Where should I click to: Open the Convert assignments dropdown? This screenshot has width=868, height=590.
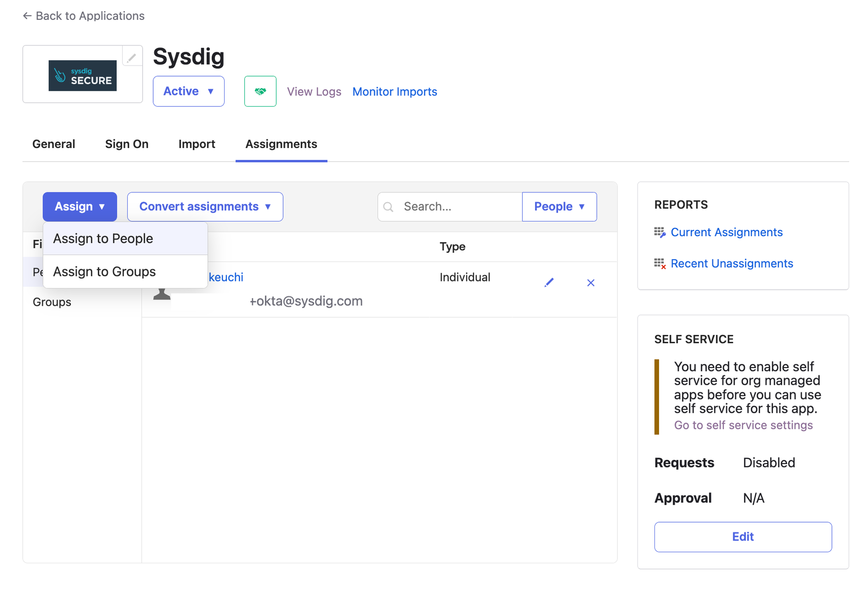[205, 207]
